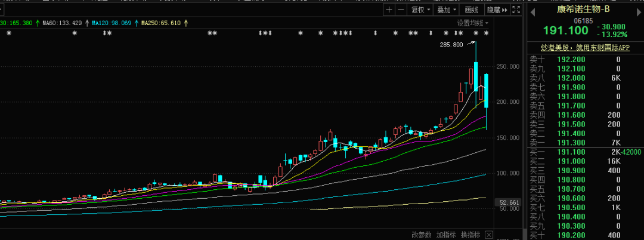Go to next stock with right arrow
This screenshot has width=644, height=240.
pos(637,10)
